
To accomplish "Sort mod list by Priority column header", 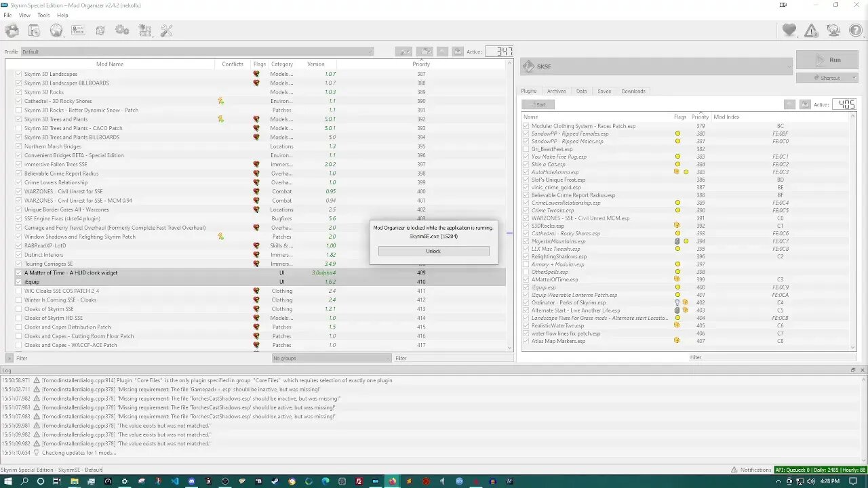I will click(421, 64).
